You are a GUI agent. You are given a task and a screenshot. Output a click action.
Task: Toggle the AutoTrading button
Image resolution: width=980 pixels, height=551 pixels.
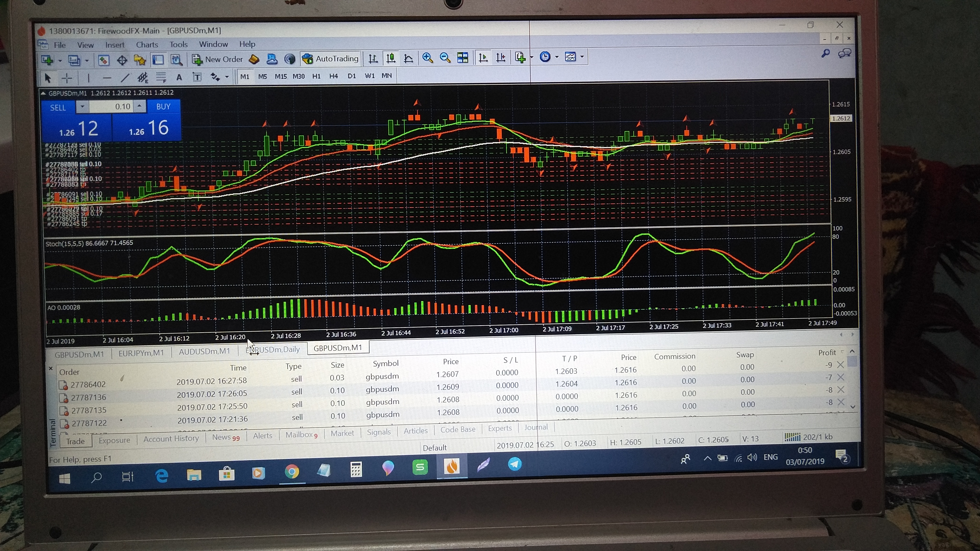coord(330,59)
